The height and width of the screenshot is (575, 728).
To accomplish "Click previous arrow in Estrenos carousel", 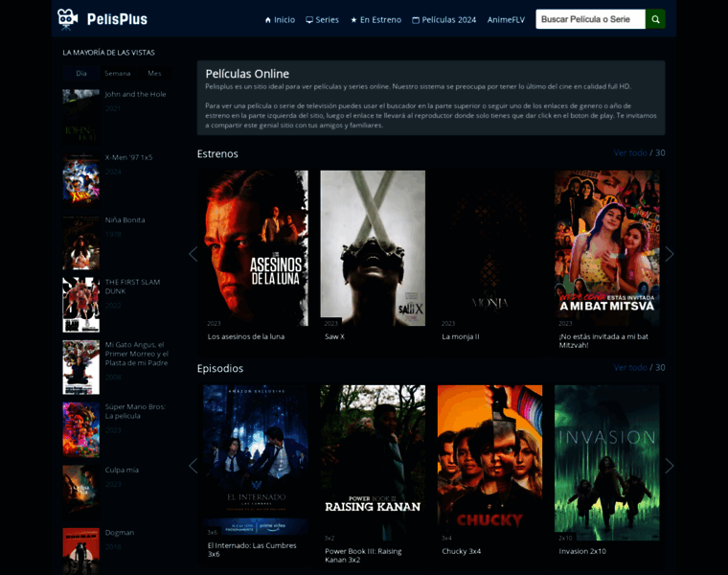I will (x=193, y=254).
